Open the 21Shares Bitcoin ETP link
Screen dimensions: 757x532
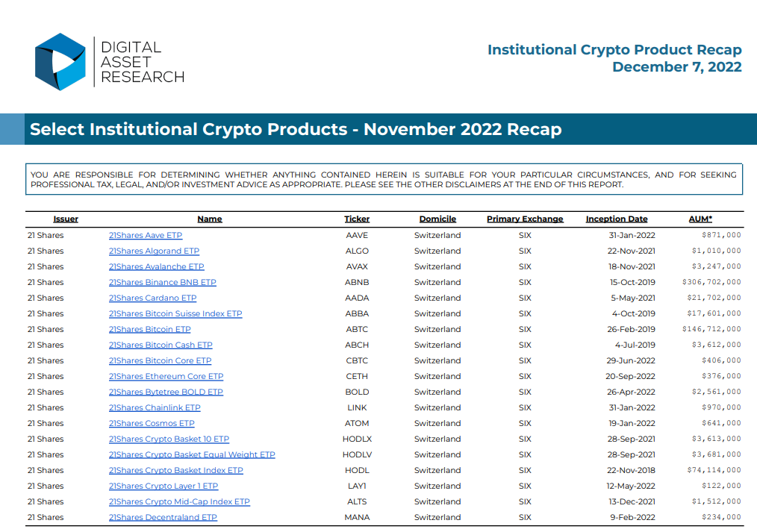149,330
